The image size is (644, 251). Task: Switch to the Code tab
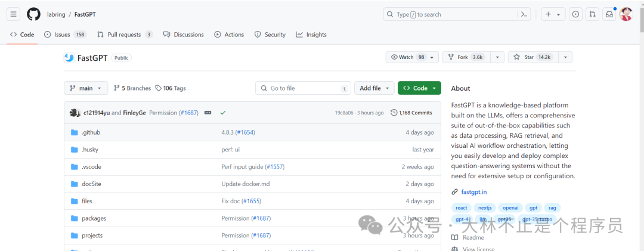pos(22,35)
